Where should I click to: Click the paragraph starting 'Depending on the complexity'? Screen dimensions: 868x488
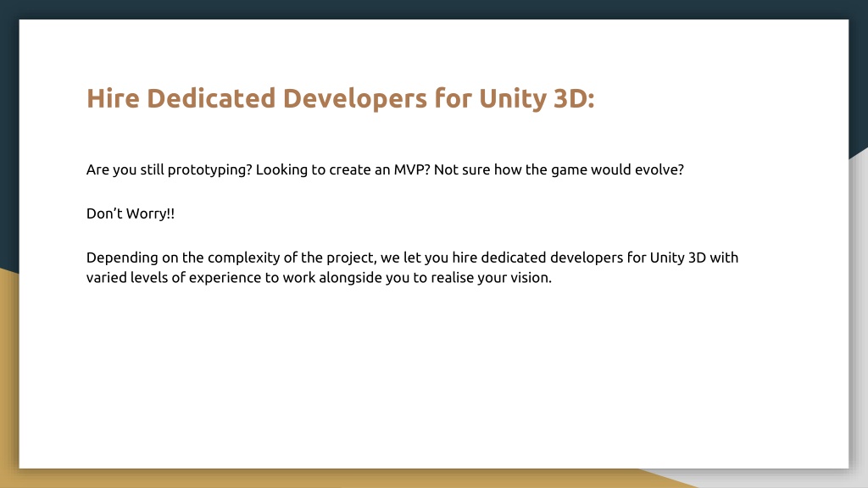click(413, 267)
